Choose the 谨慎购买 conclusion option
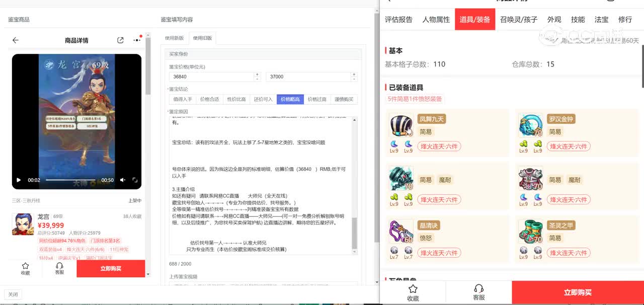 point(344,99)
